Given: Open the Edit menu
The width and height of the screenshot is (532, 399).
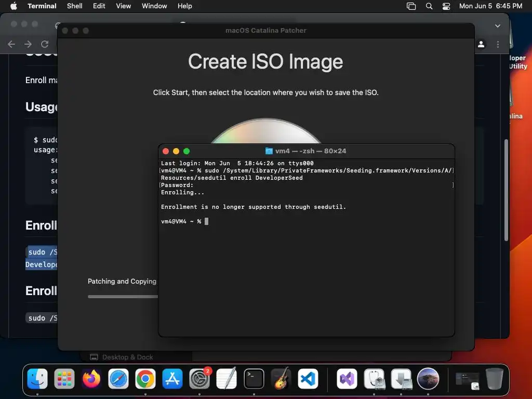Looking at the screenshot, I should pyautogui.click(x=99, y=6).
